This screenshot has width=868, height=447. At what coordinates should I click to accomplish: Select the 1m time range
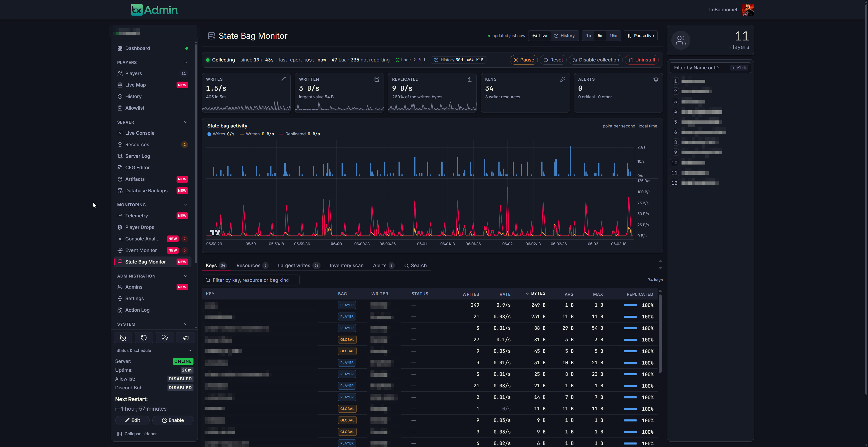tap(588, 36)
